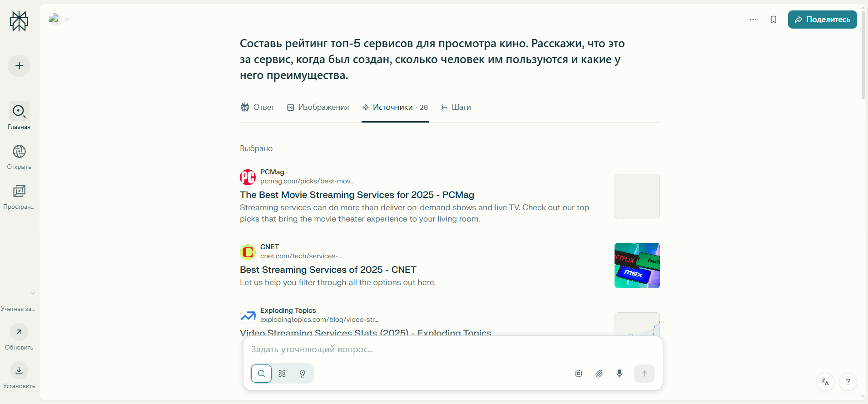868x404 pixels.
Task: Click the pcmag.com/picks URL text
Action: (x=307, y=181)
